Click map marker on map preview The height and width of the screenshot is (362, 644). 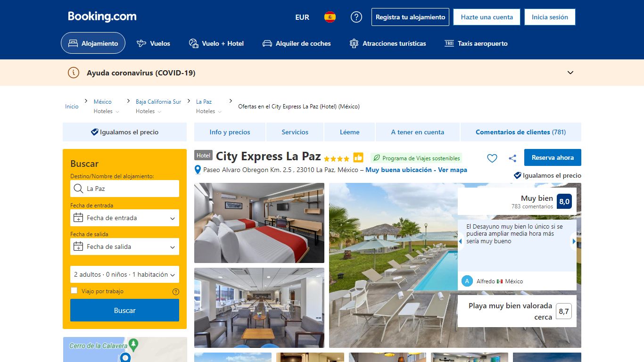[125, 358]
